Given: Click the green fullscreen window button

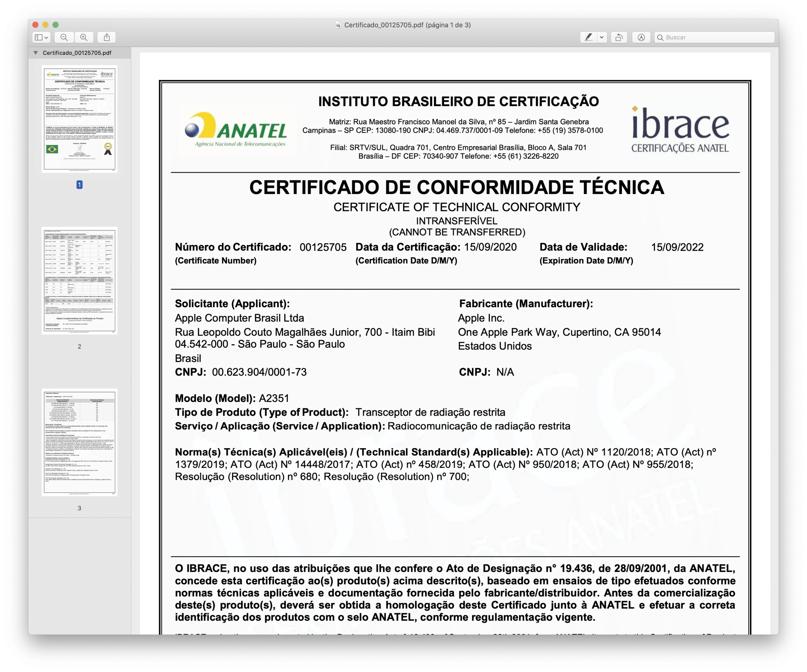Looking at the screenshot, I should click(56, 25).
